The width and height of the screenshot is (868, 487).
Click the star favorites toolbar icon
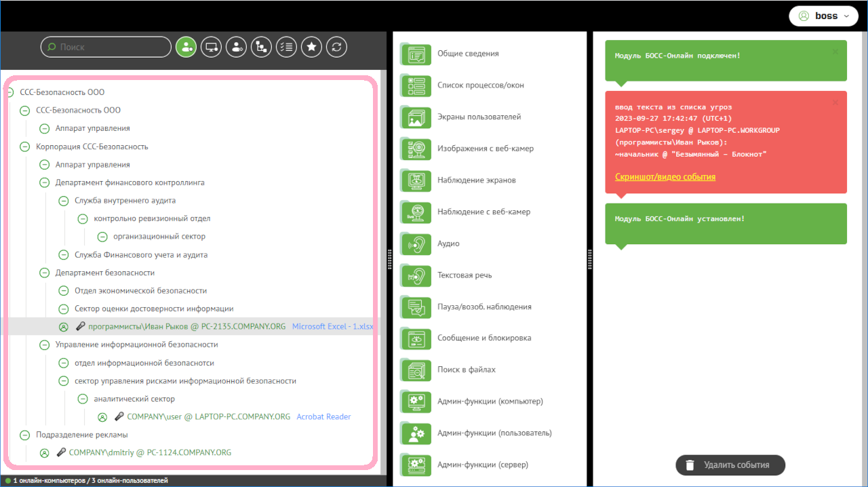click(x=311, y=47)
